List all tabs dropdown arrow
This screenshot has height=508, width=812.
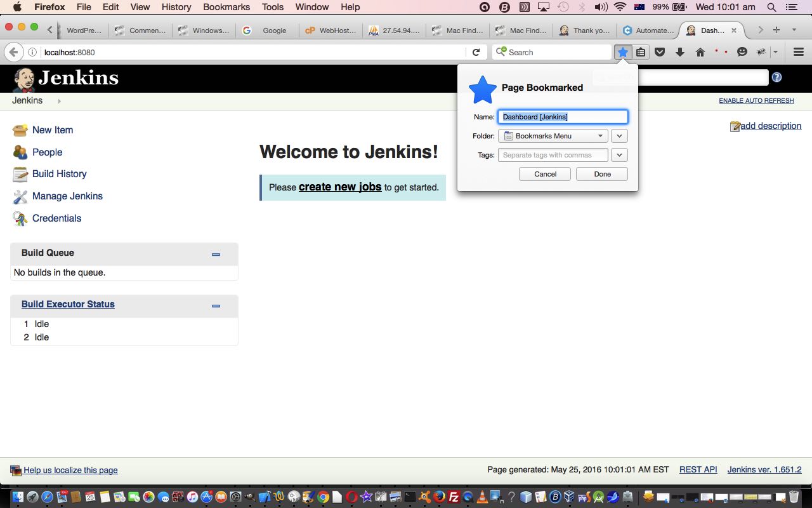point(794,30)
